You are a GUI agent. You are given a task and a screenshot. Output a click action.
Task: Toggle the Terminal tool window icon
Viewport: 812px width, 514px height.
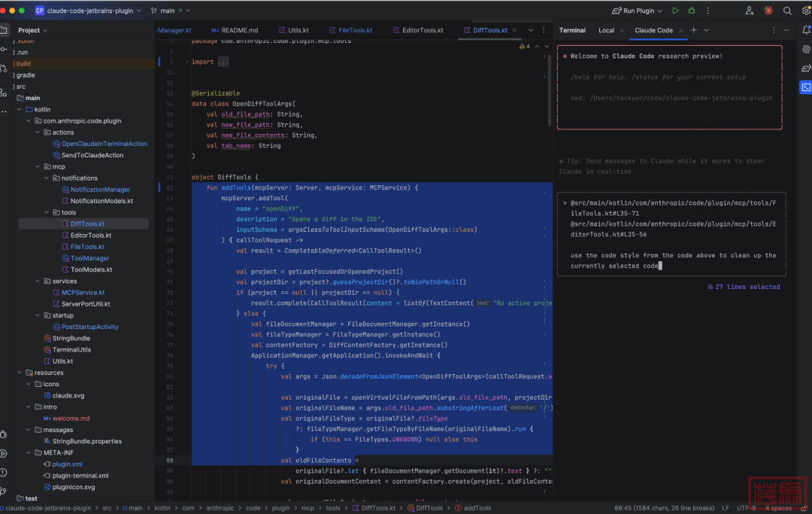pyautogui.click(x=806, y=87)
